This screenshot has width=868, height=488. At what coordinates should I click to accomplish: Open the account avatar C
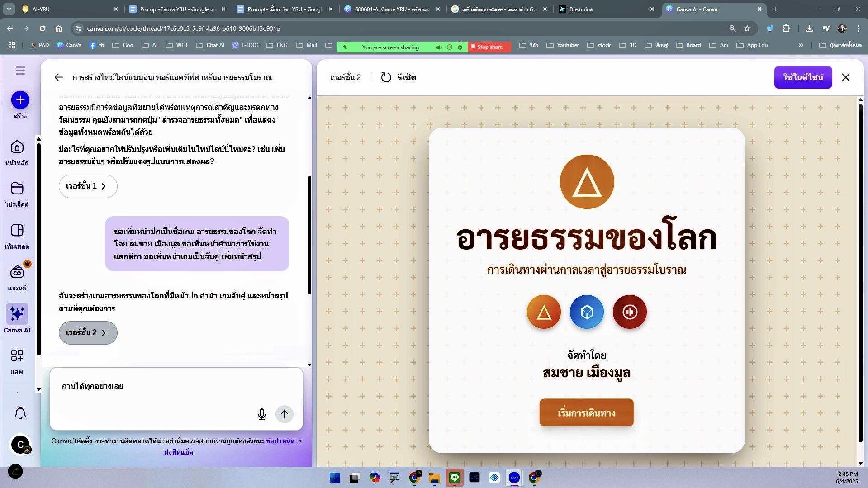20,445
